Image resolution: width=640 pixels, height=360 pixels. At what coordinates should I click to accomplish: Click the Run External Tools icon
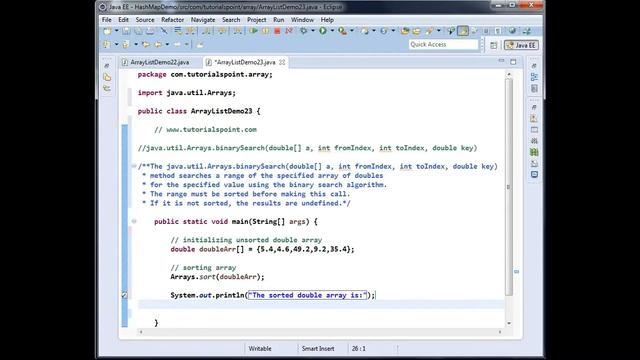click(x=342, y=31)
